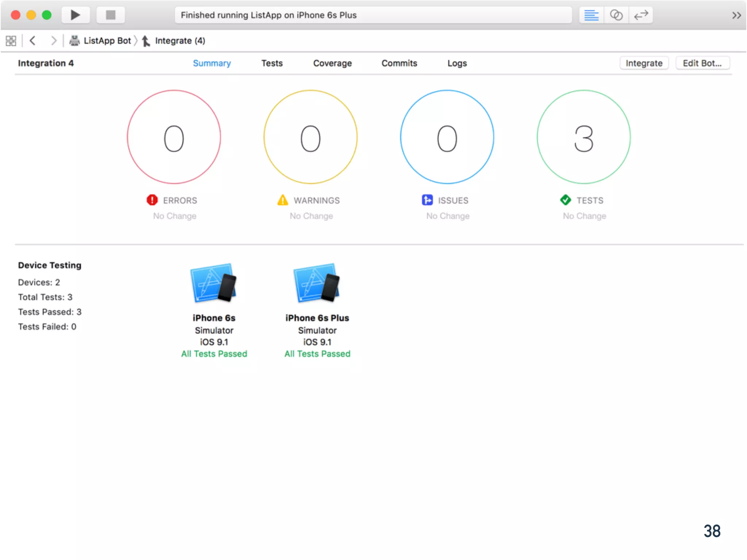Image resolution: width=747 pixels, height=560 pixels.
Task: Open the Commits tab
Action: tap(399, 63)
